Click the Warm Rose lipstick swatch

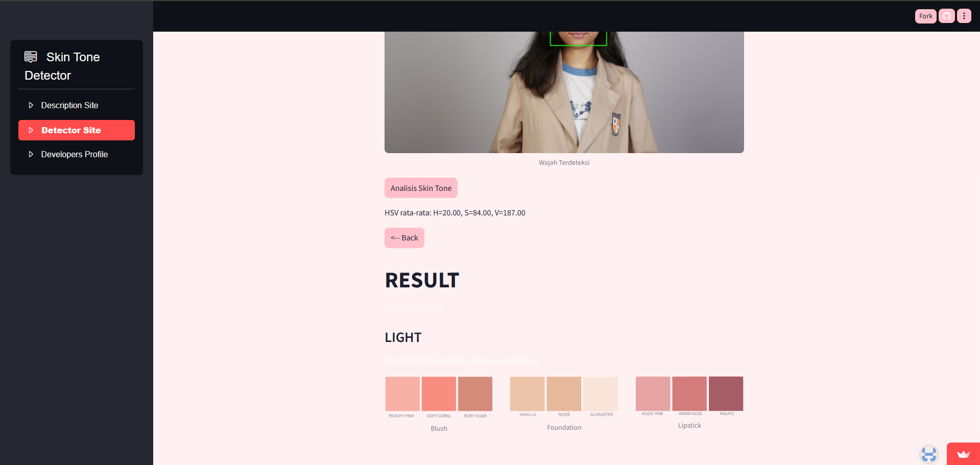pyautogui.click(x=689, y=394)
